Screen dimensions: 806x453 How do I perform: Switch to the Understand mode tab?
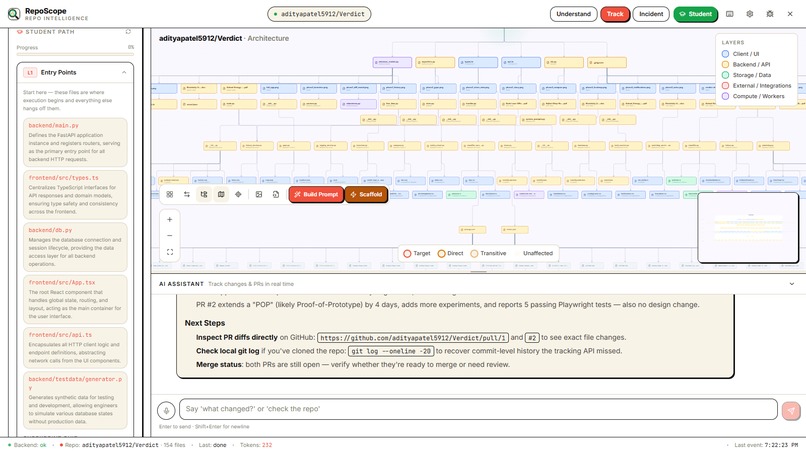pos(573,14)
